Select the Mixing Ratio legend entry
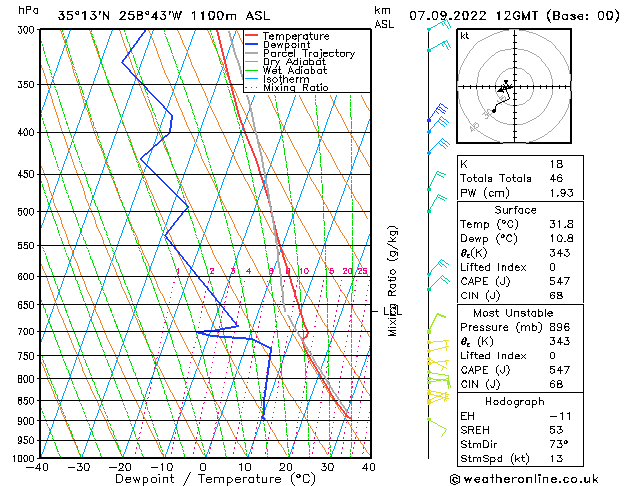The width and height of the screenshot is (629, 486). [x=296, y=87]
